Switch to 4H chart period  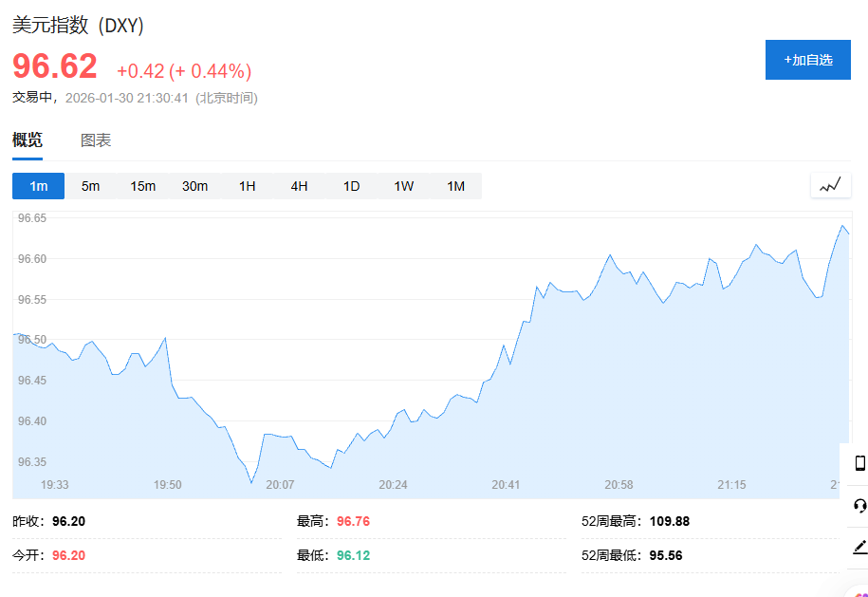tap(299, 186)
